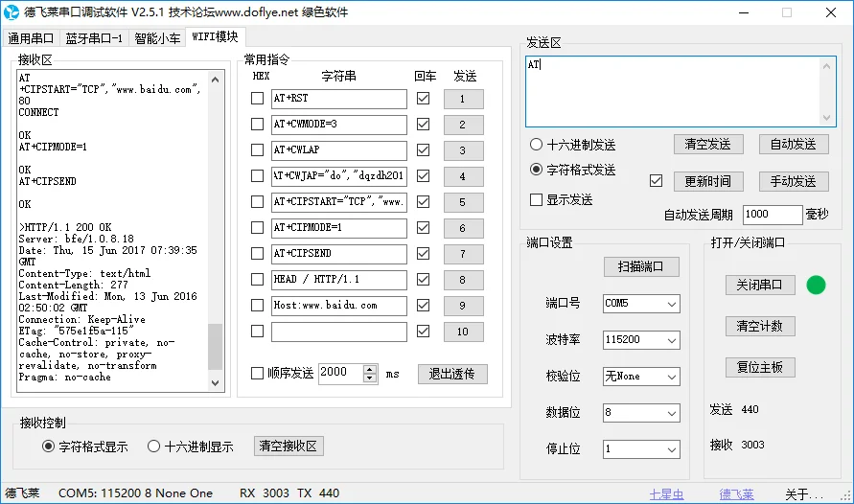Open the 德飞莱 link in status bar
This screenshot has width=854, height=504.
click(736, 494)
